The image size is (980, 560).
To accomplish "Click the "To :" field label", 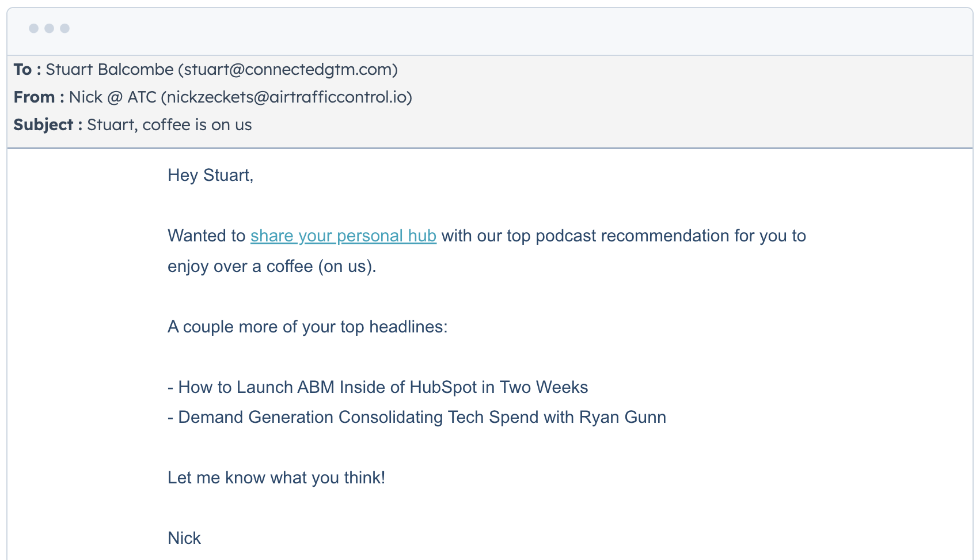I will tap(27, 70).
